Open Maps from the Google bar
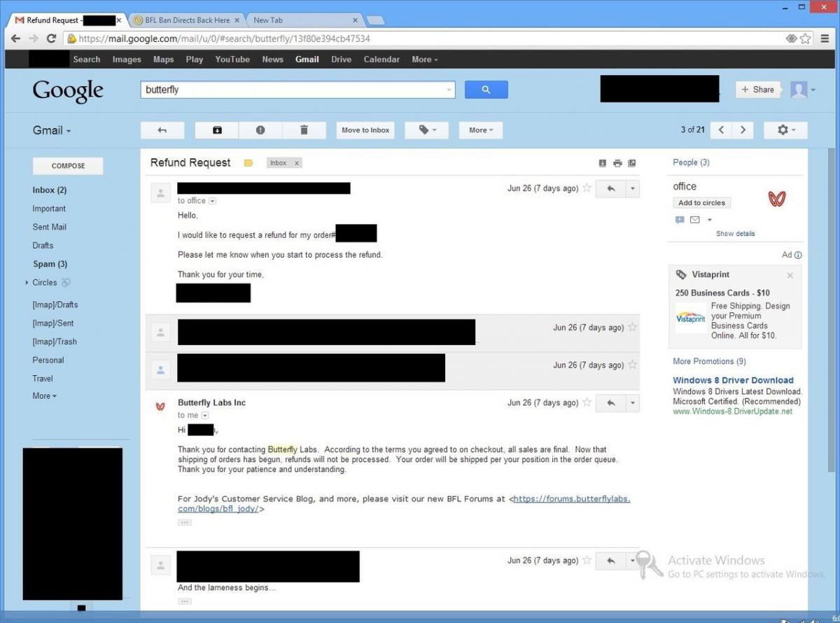This screenshot has height=623, width=840. 163,59
